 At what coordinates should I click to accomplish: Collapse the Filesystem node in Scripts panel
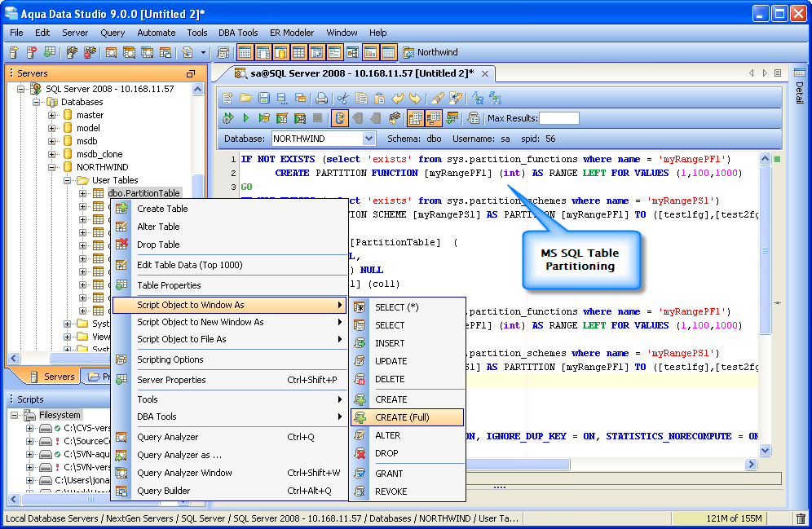point(15,415)
